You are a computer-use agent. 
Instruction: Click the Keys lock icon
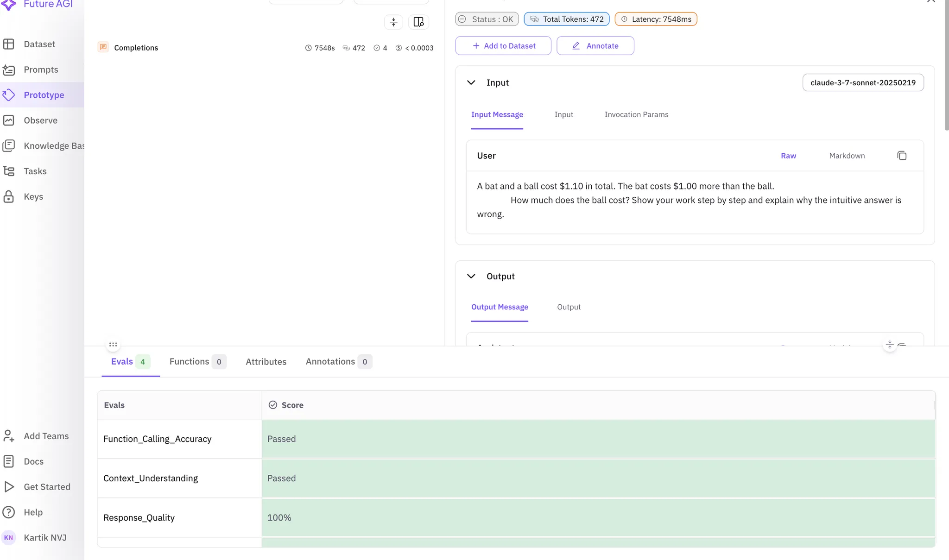[x=9, y=196]
